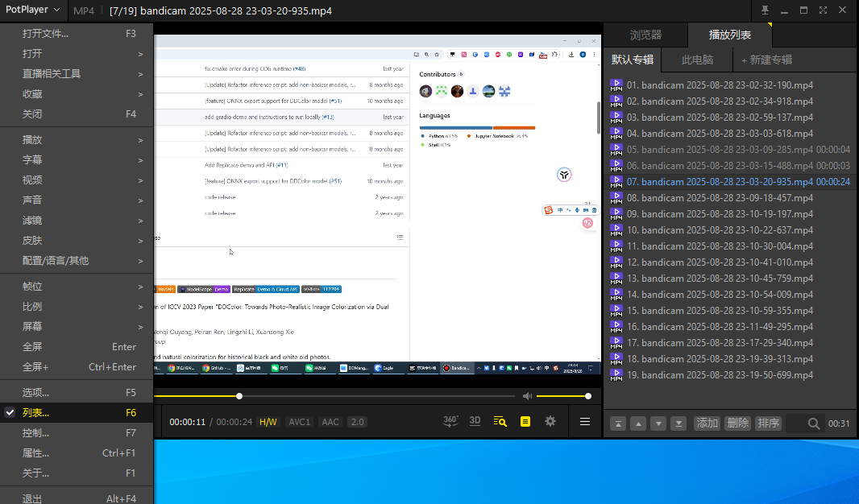
Task: Expand the 配置/语言/其他 submenu
Action: (x=77, y=261)
